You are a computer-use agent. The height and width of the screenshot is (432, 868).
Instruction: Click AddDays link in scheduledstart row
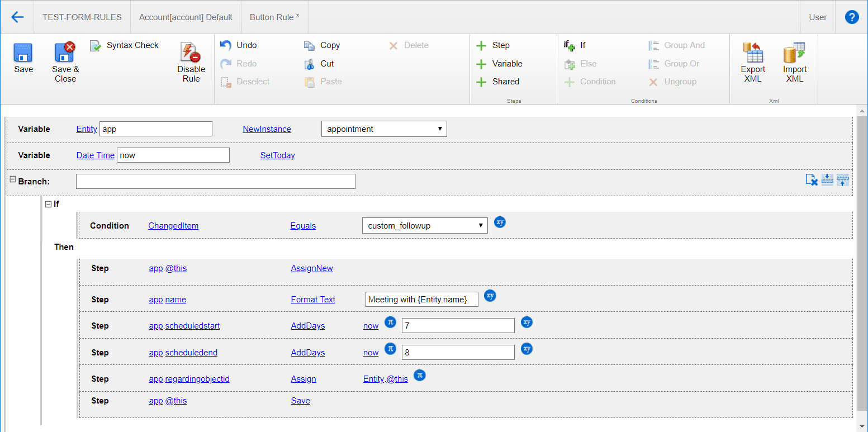click(x=307, y=326)
